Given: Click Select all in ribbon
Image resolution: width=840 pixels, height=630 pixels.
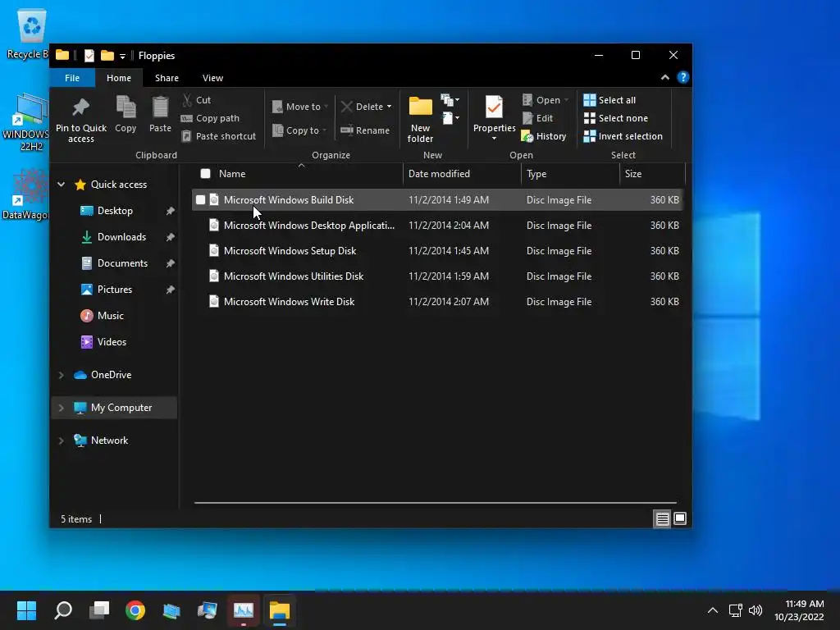Looking at the screenshot, I should 609,99.
